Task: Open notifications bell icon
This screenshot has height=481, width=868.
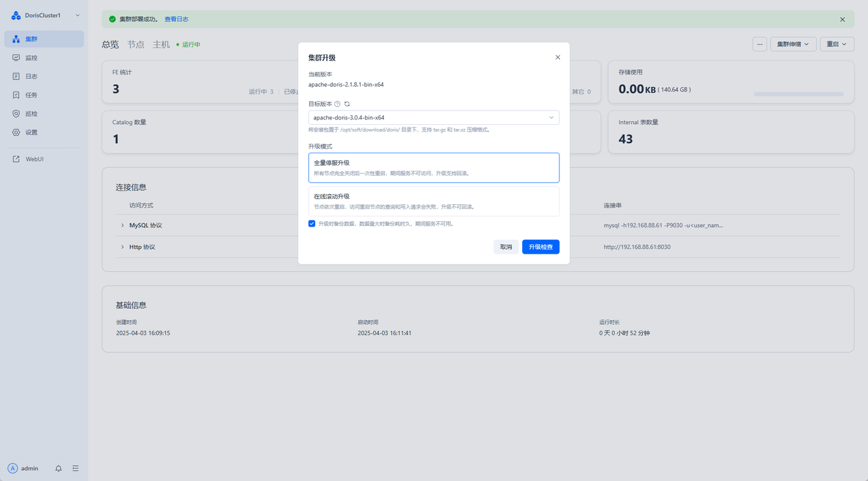Action: (58, 468)
